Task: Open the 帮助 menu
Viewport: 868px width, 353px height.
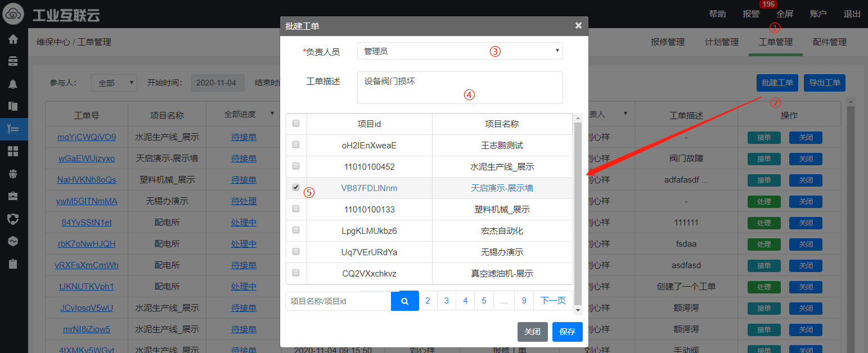Action: (717, 14)
